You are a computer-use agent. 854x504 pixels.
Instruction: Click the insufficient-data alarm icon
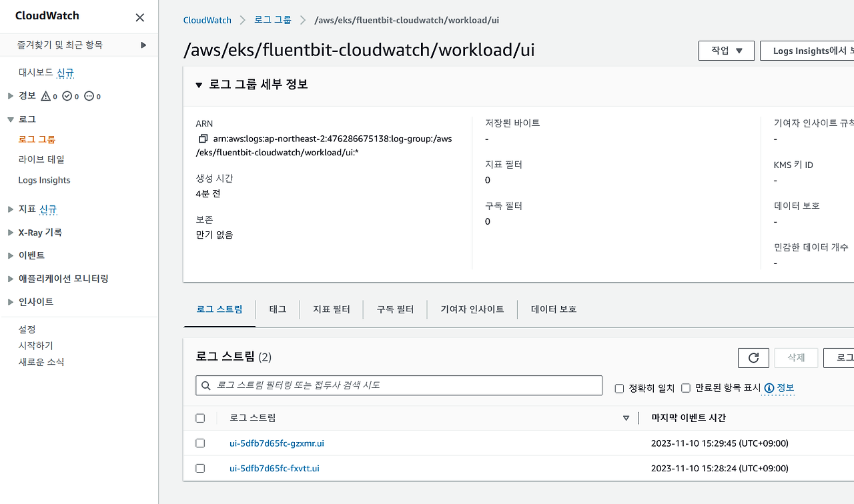pyautogui.click(x=89, y=96)
